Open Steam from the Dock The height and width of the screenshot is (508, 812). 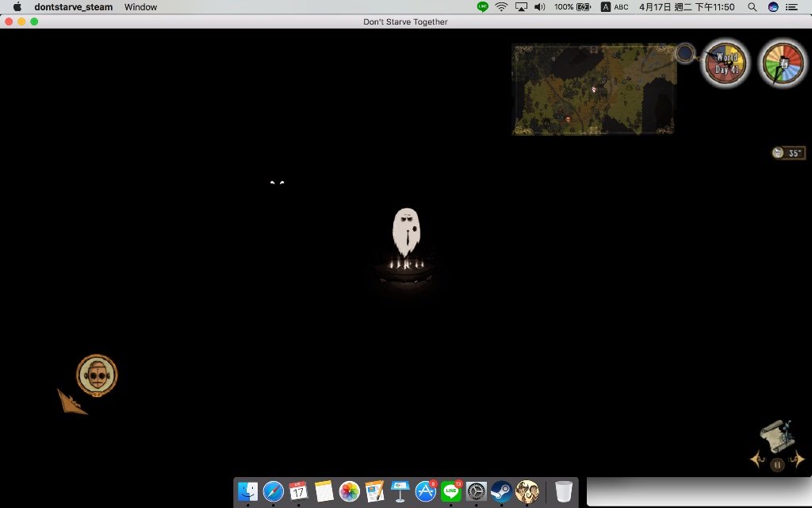501,491
